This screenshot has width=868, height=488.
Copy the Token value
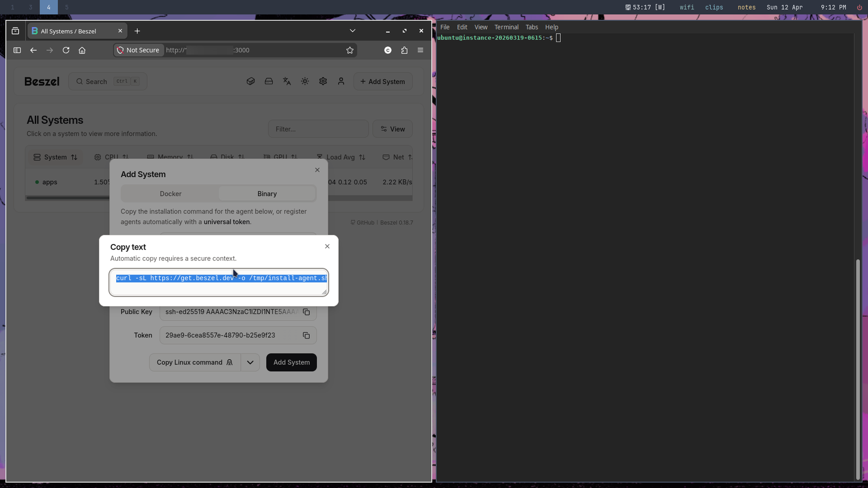tap(306, 335)
